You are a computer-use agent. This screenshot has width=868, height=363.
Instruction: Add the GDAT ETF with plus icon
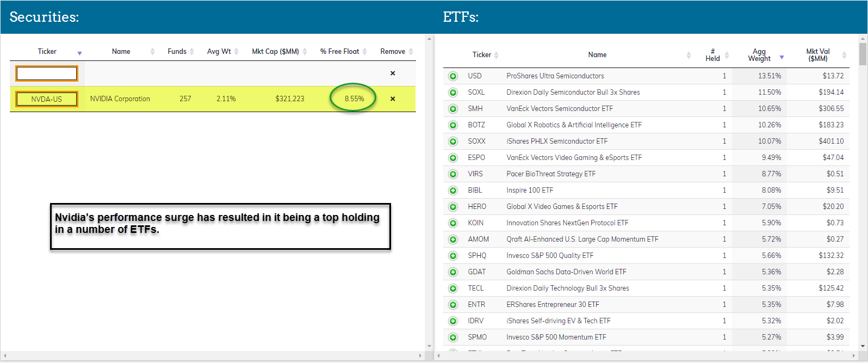pyautogui.click(x=453, y=272)
